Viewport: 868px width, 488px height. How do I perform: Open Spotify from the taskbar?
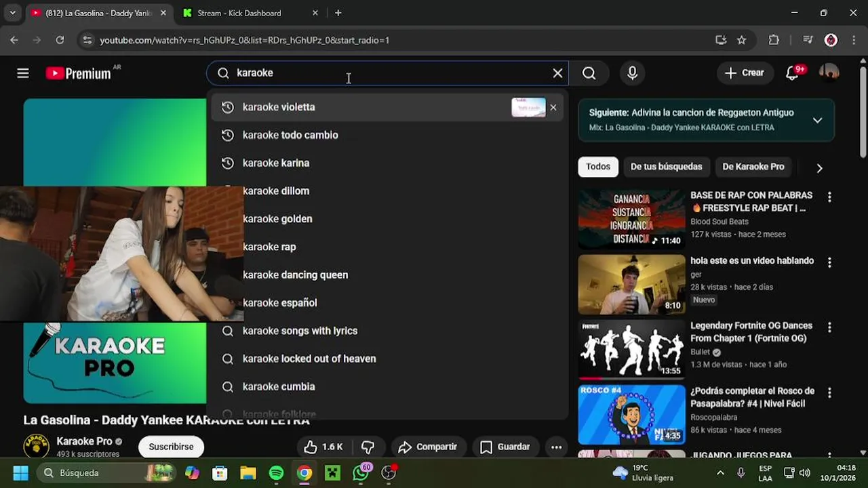point(276,472)
